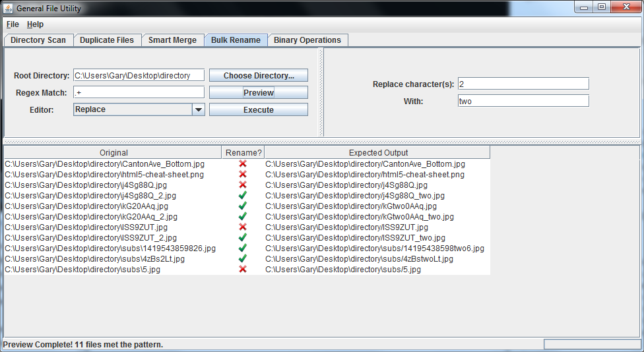Toggle rename mark for subs/1419543859826.jpg
The height and width of the screenshot is (352, 644).
tap(243, 249)
